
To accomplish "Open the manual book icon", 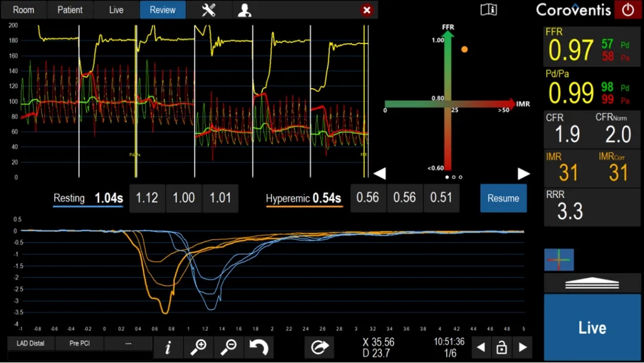I will pyautogui.click(x=488, y=10).
